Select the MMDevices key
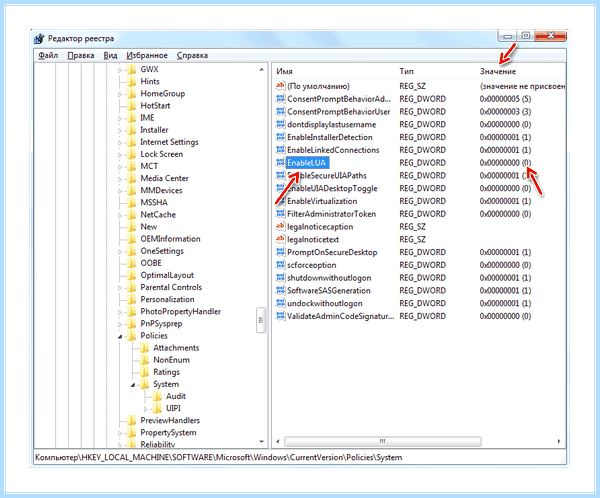Screen dimensions: 600x498 pos(161,191)
